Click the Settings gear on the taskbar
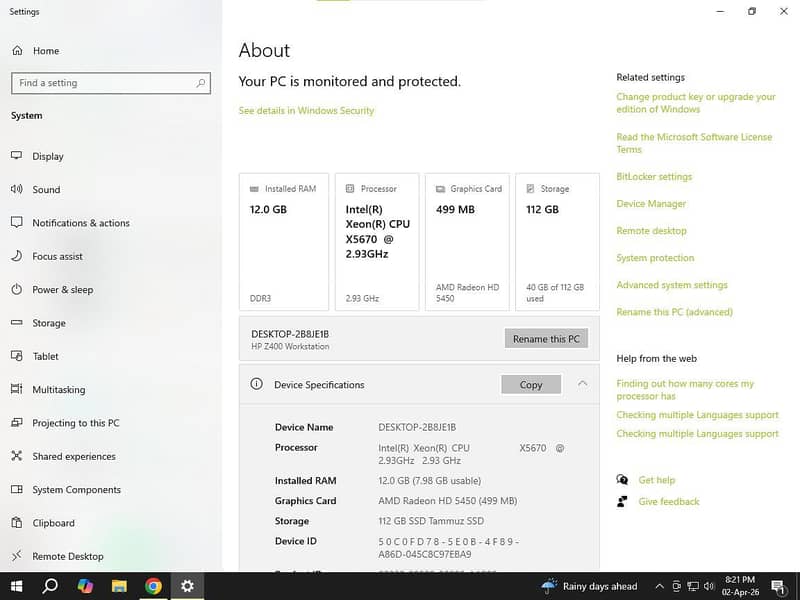The height and width of the screenshot is (600, 800). (x=187, y=586)
